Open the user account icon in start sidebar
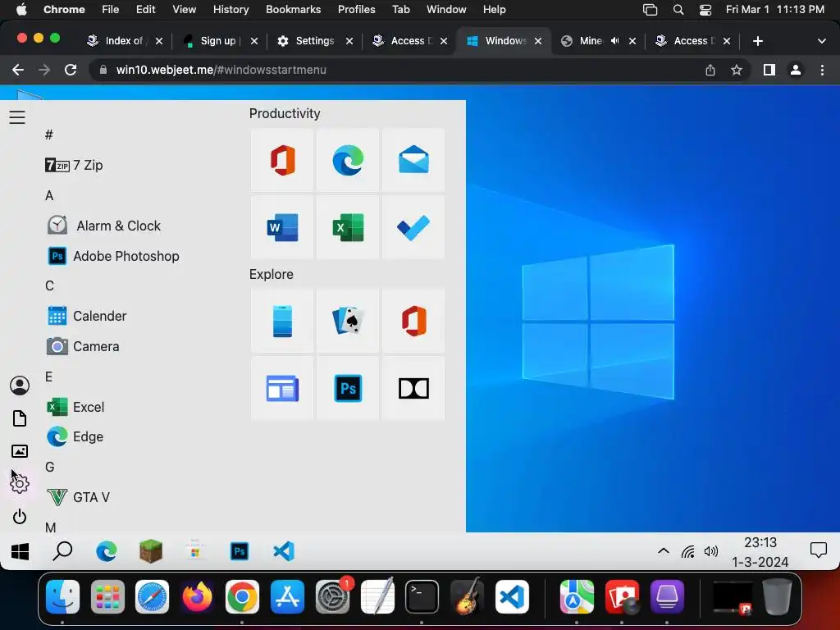 coord(20,386)
